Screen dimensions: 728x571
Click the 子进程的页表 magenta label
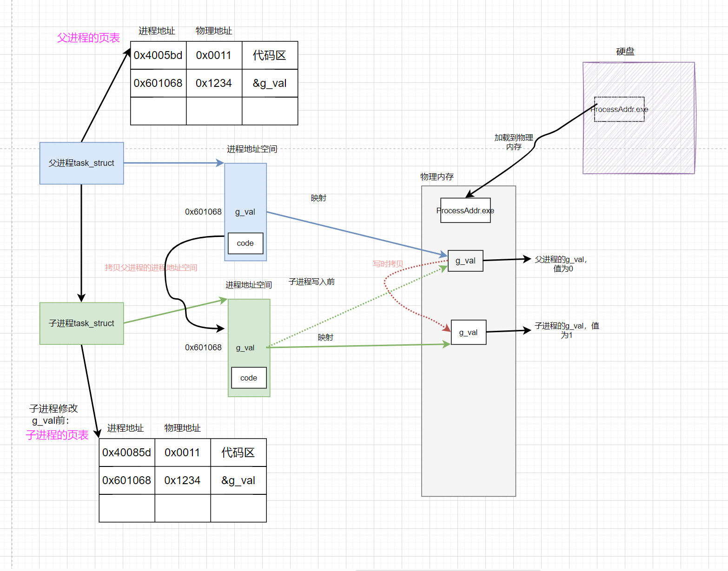pos(57,435)
